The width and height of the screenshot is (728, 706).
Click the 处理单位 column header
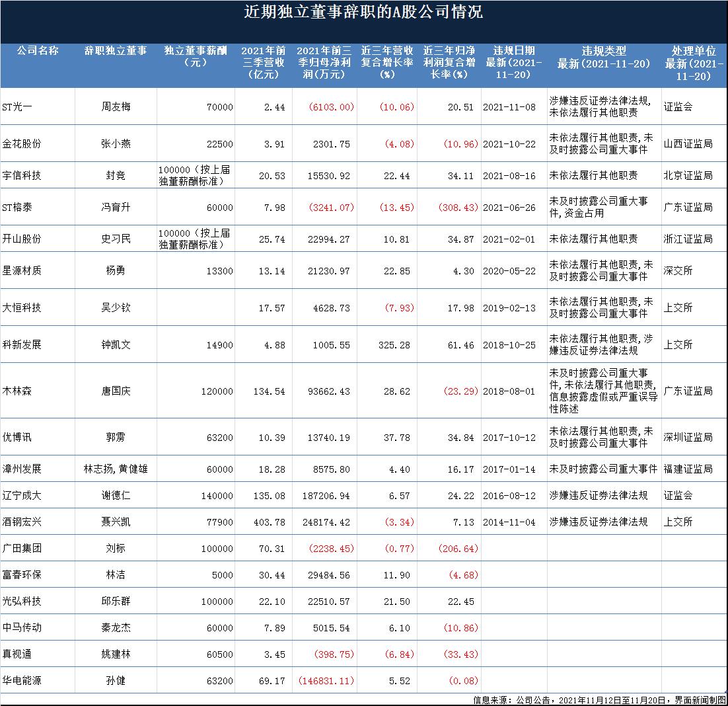click(694, 63)
